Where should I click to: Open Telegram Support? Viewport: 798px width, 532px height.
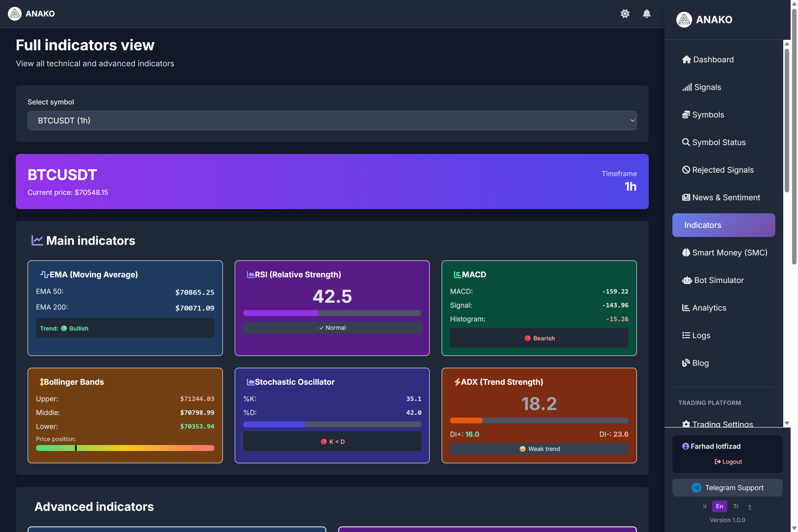click(727, 488)
